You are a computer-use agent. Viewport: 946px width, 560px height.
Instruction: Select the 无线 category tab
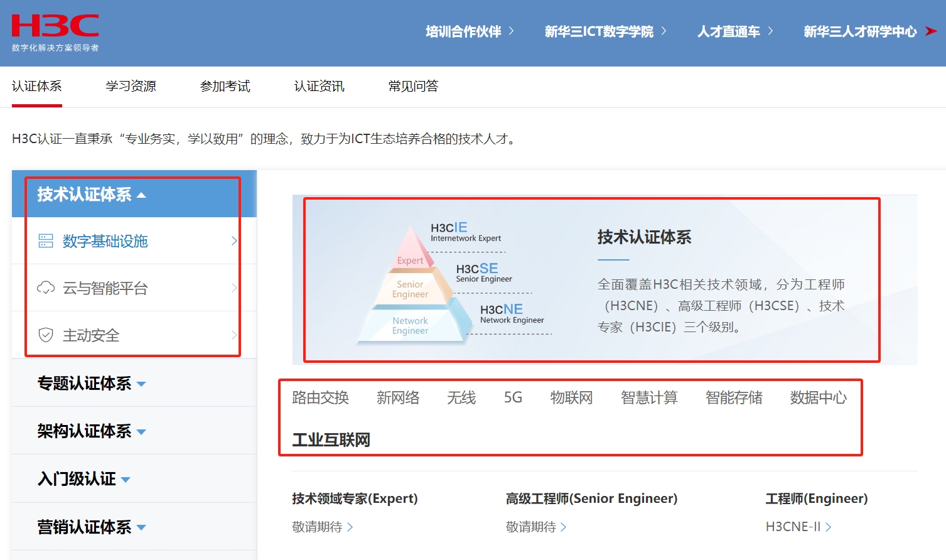tap(461, 397)
